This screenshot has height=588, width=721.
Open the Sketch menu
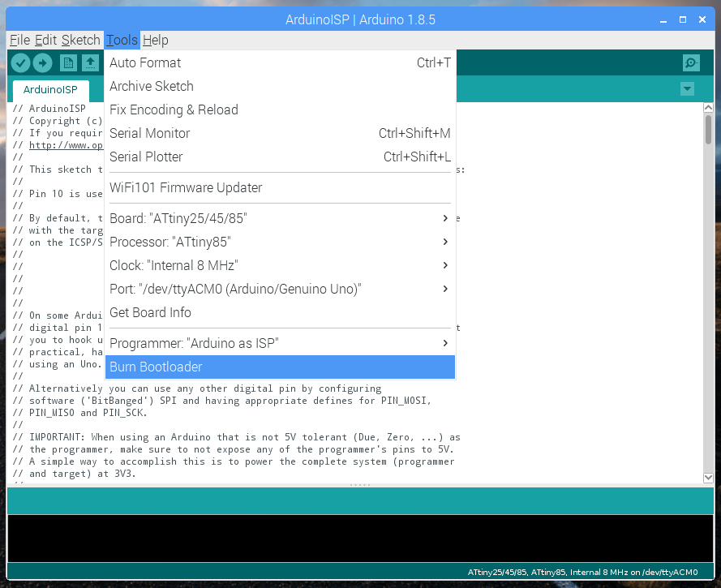pyautogui.click(x=81, y=40)
